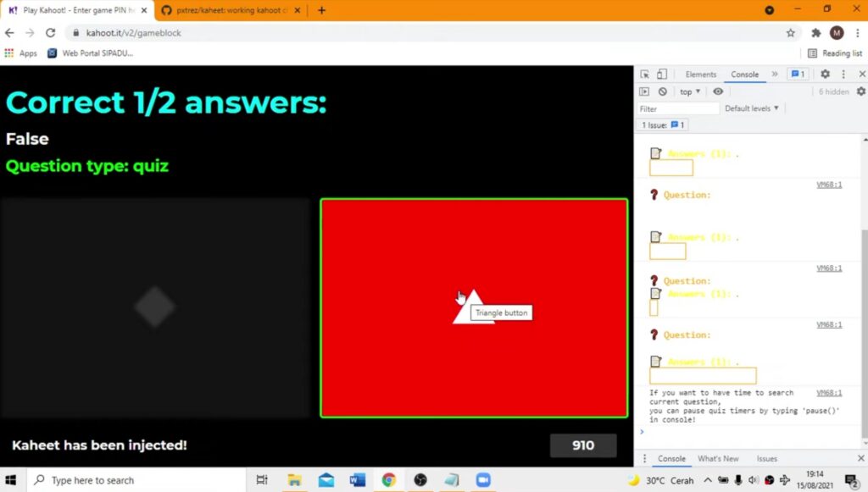Toggle the live expression eye icon
The image size is (868, 492).
[718, 91]
